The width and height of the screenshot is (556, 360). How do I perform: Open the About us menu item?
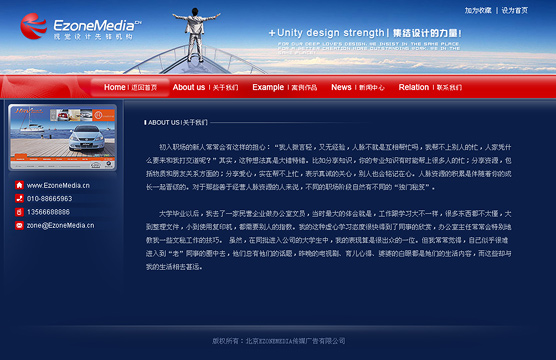click(205, 87)
